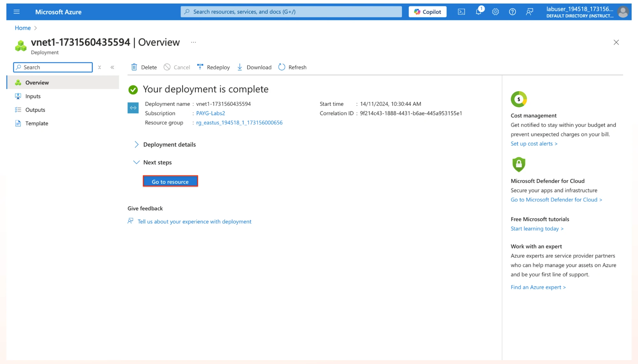Click the green deployment complete checkmark
638x364 pixels.
click(133, 90)
